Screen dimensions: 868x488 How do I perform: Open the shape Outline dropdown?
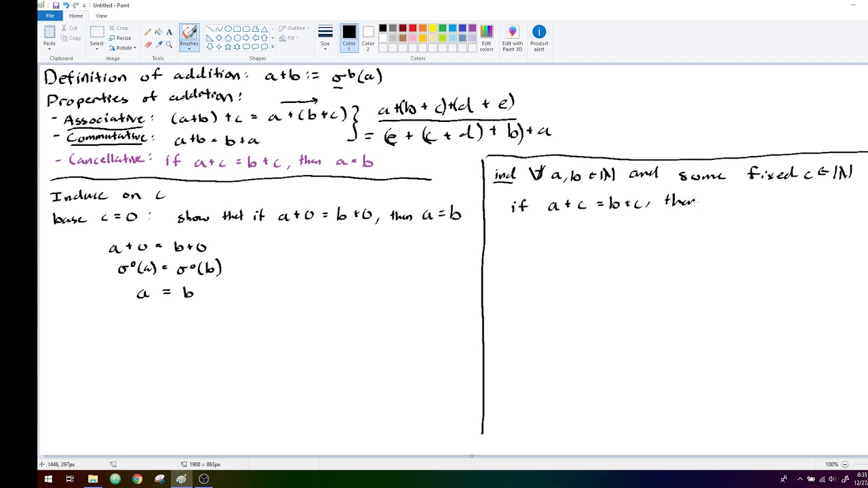point(294,28)
